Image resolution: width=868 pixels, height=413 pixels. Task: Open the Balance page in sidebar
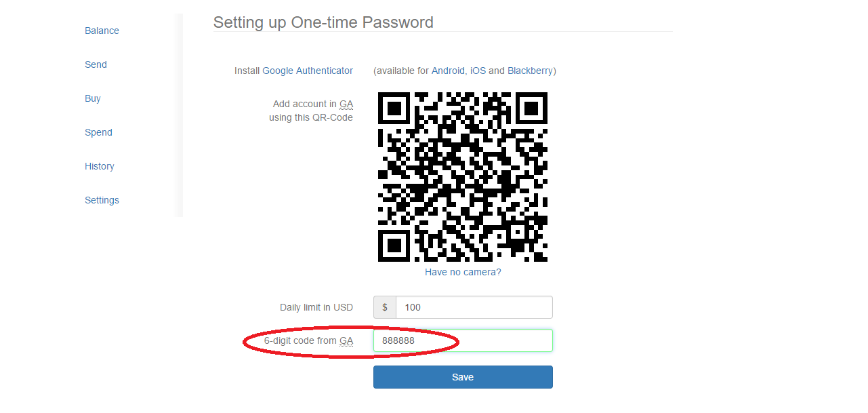102,31
